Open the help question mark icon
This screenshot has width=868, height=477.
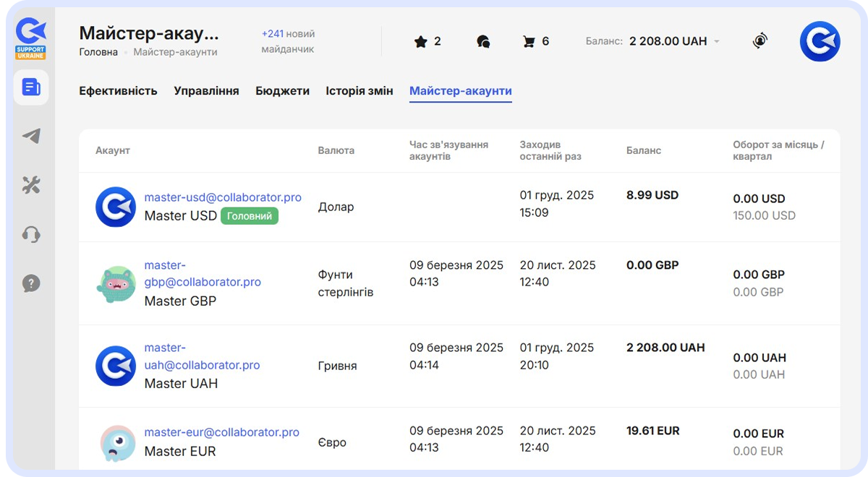coord(31,283)
